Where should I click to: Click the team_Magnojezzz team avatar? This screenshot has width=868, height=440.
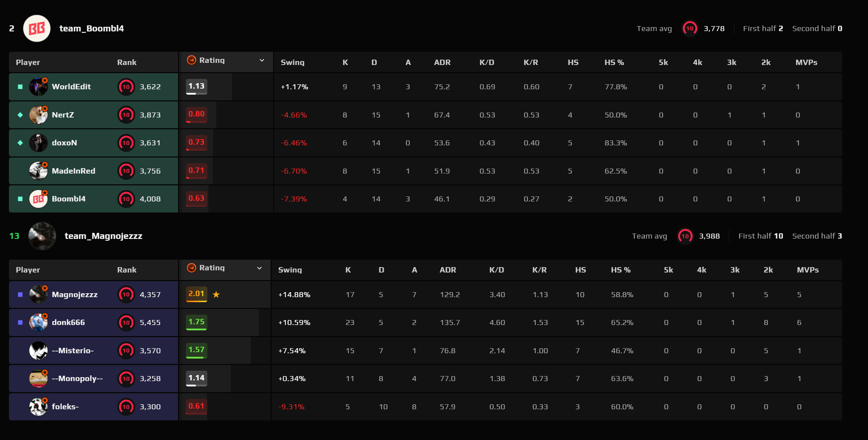[42, 236]
